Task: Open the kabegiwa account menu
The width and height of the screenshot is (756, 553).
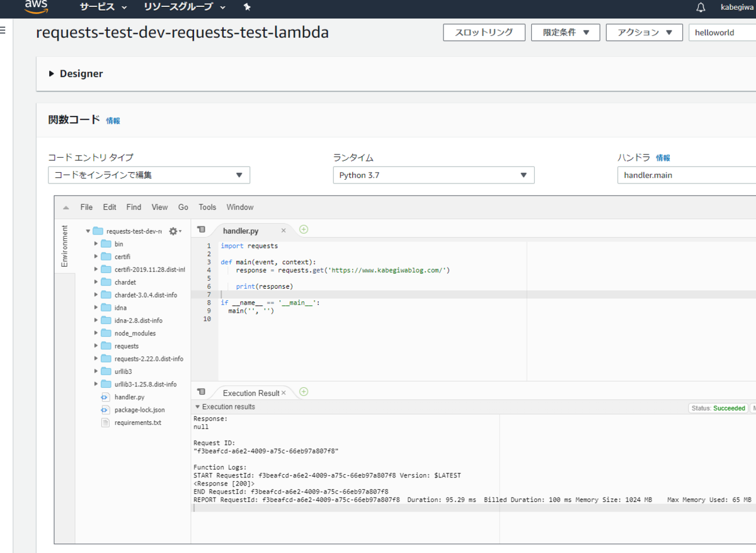Action: coord(738,8)
